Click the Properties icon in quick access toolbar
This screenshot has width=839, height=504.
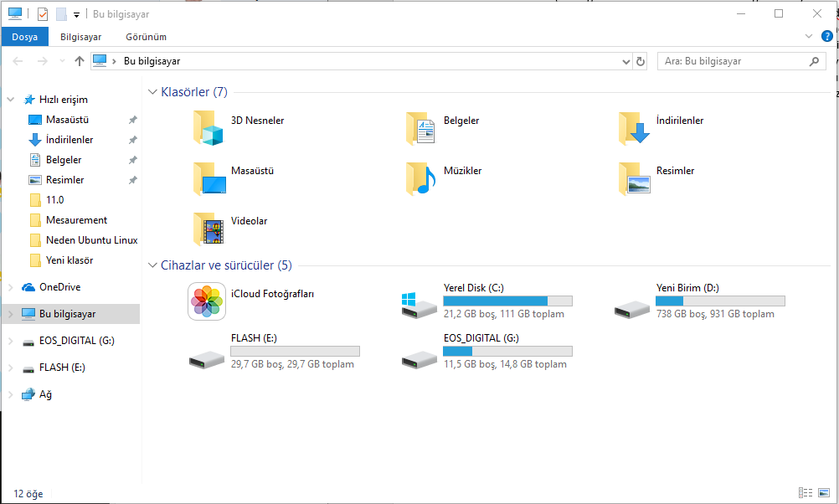pos(43,14)
